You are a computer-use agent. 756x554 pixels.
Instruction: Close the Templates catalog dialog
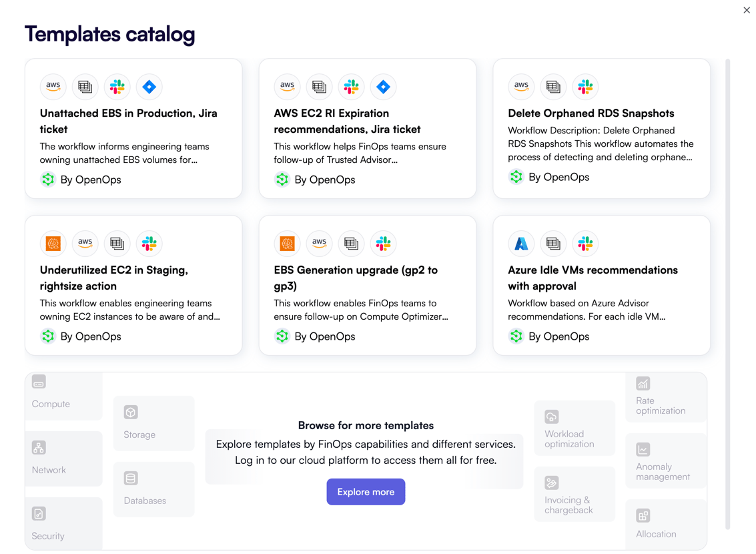click(x=747, y=9)
